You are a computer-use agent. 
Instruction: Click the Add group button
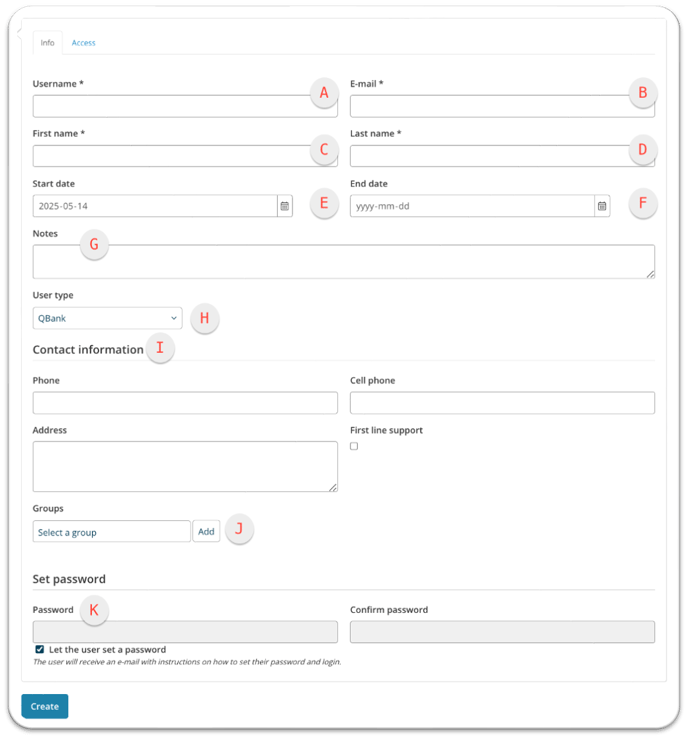206,532
